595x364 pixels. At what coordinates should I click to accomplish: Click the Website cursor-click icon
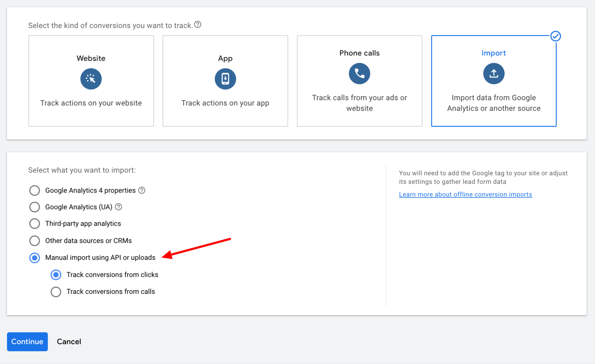[x=91, y=79]
